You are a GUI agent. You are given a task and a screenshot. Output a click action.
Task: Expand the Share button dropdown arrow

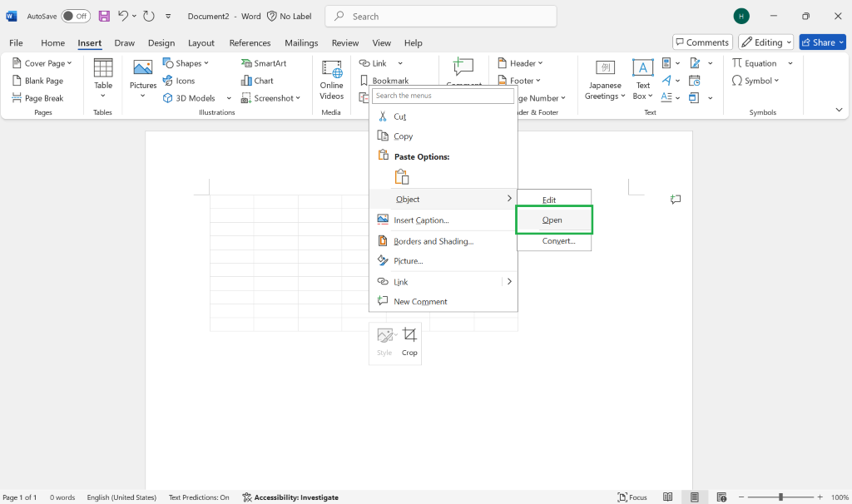coord(841,42)
